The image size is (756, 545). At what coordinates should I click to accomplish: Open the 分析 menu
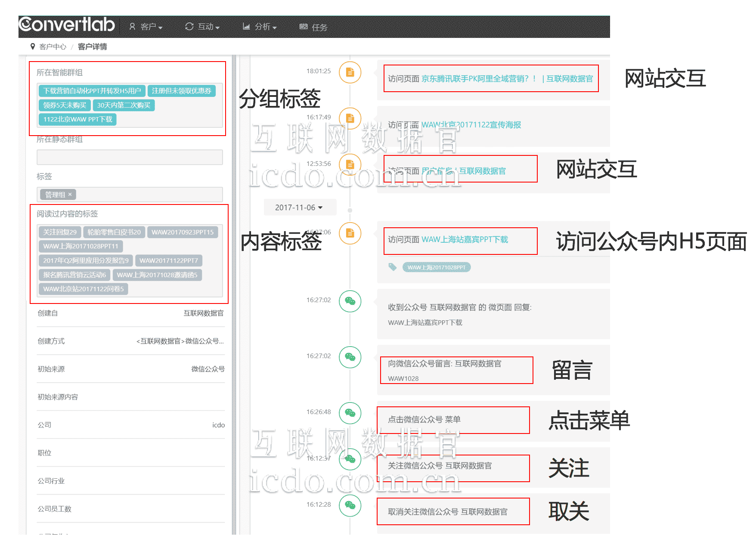coord(260,27)
